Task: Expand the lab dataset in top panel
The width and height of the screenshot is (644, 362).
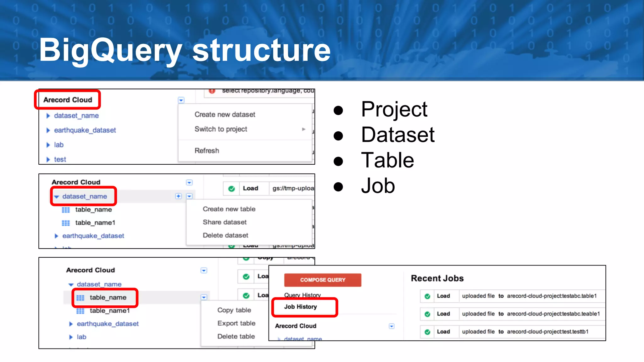Action: (48, 145)
